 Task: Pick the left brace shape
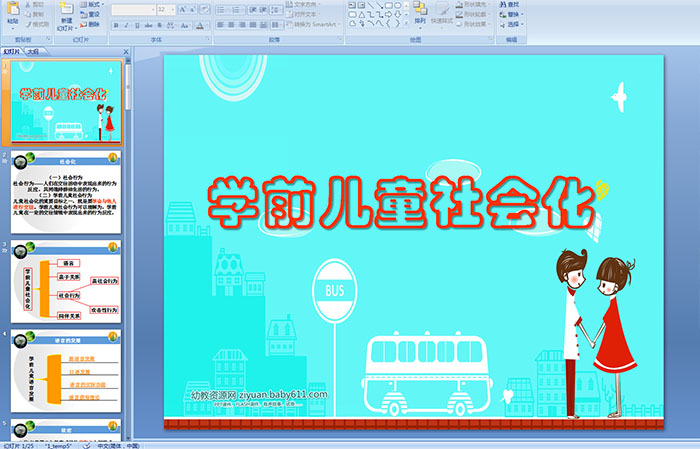(388, 24)
